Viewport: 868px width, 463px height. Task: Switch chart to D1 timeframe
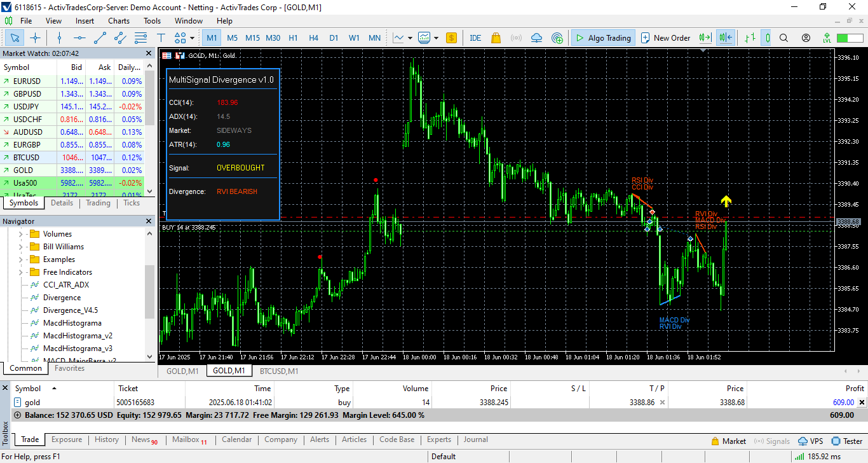pyautogui.click(x=334, y=38)
